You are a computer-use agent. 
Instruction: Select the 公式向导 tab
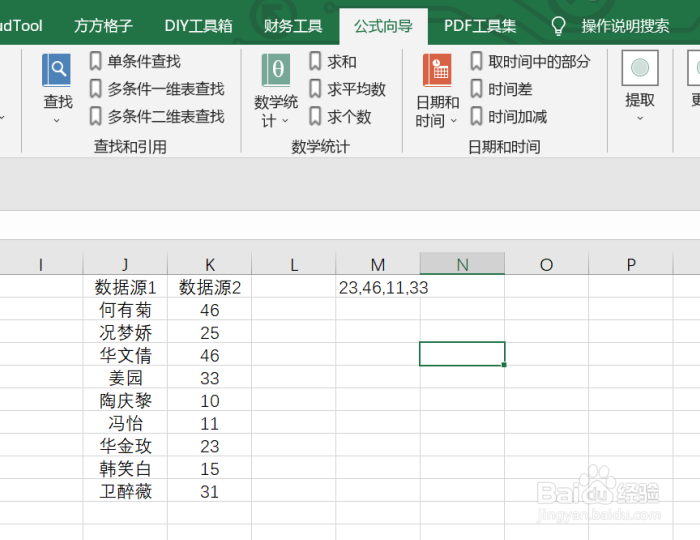pyautogui.click(x=383, y=26)
